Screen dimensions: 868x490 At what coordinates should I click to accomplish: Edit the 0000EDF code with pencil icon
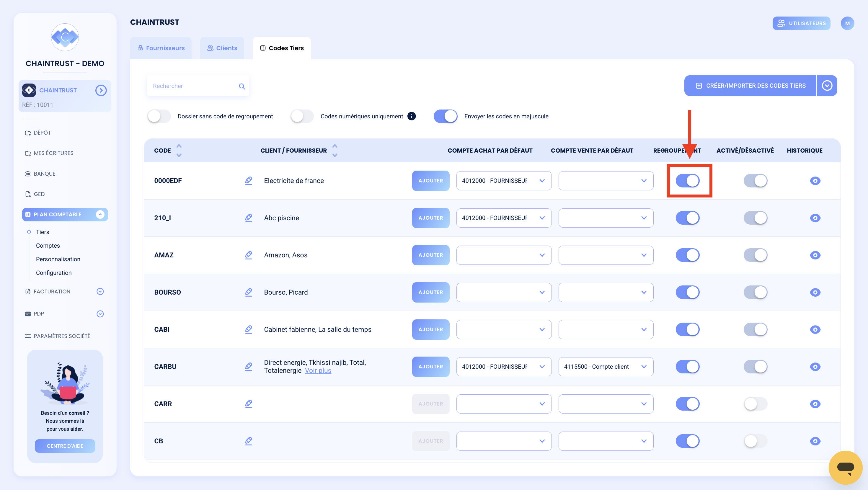pyautogui.click(x=249, y=181)
